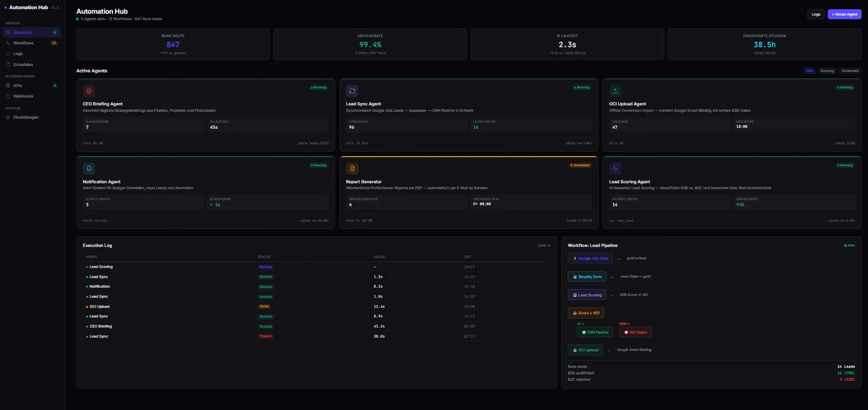Image resolution: width=868 pixels, height=410 pixels.
Task: Click the Report Generator document icon
Action: click(352, 168)
